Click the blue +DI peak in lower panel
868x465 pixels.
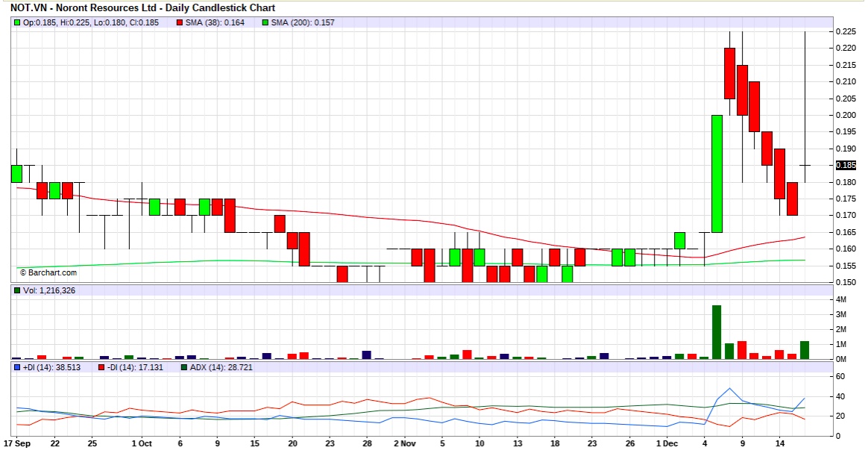point(729,388)
